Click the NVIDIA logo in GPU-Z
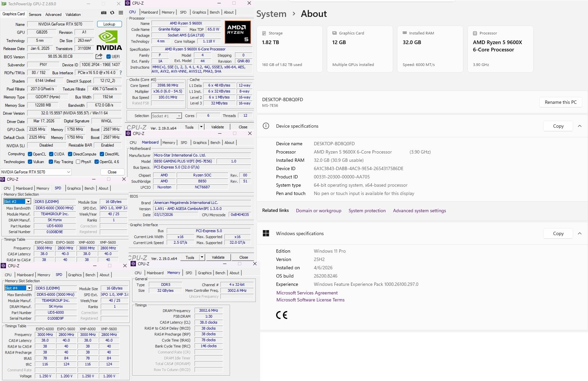The height and width of the screenshot is (381, 588). click(109, 40)
